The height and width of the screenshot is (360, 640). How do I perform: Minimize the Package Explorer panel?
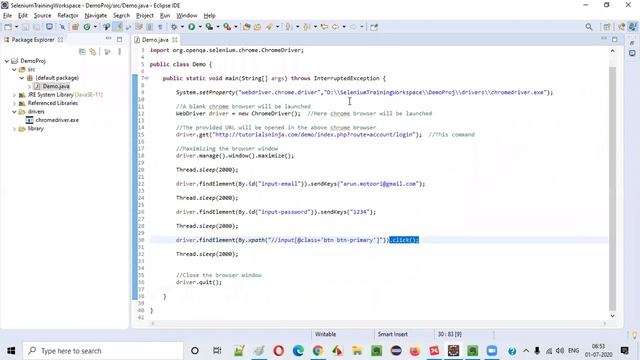point(108,39)
